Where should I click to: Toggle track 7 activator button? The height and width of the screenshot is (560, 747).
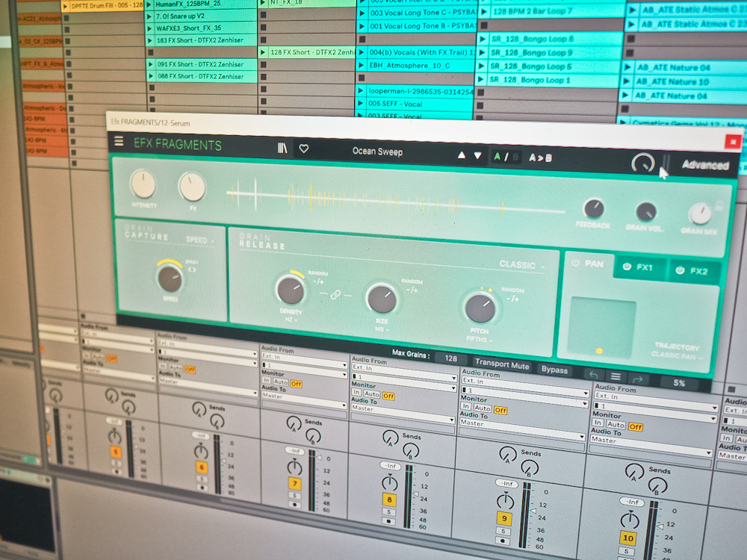point(294,484)
